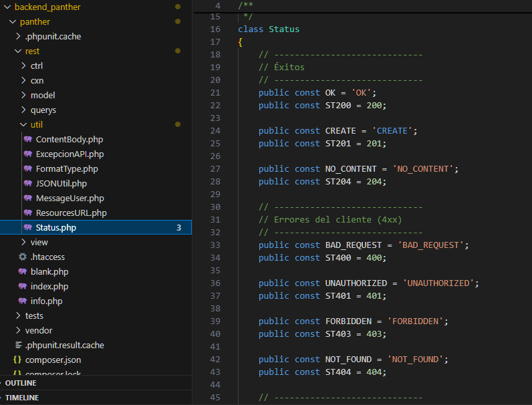Click constant ST400 on line 34

(x=338, y=258)
